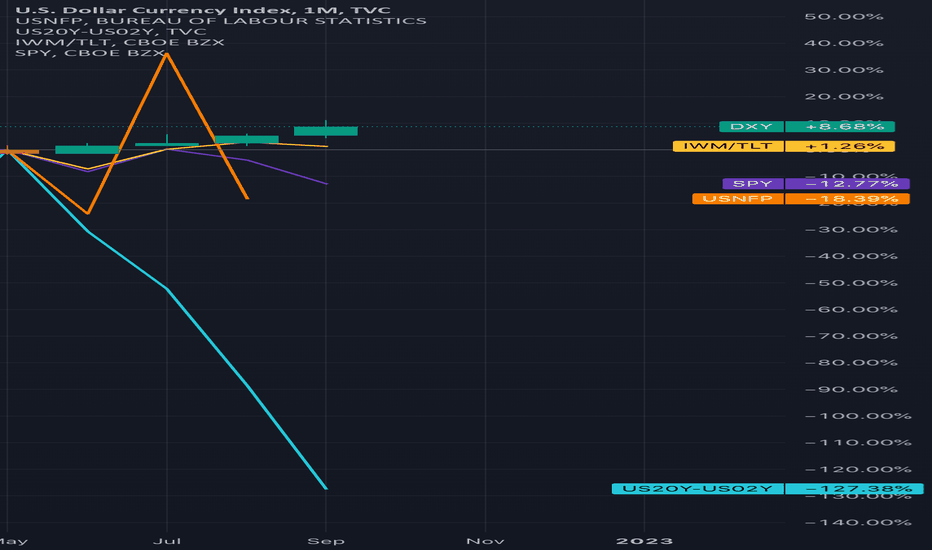Image resolution: width=932 pixels, height=550 pixels.
Task: Click the 30.00% price scale label
Action: [x=843, y=70]
